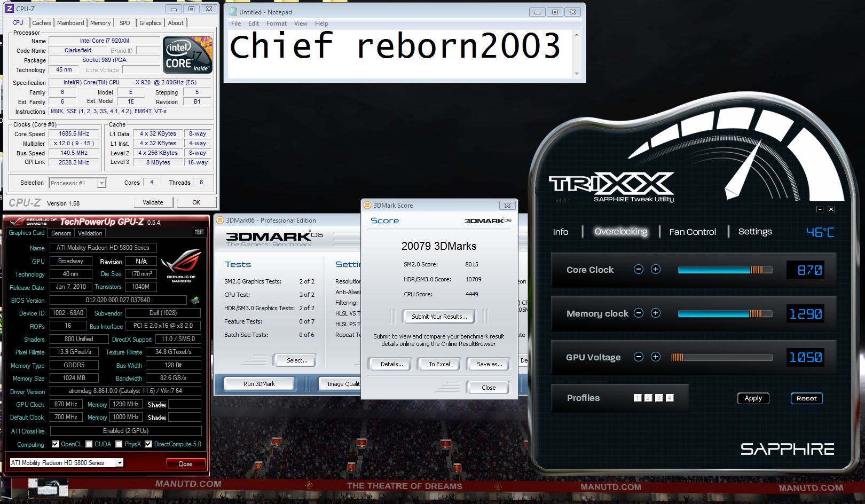Open the Graphics tab in CPU-Z
Viewport: 865px width, 504px height.
click(x=150, y=23)
